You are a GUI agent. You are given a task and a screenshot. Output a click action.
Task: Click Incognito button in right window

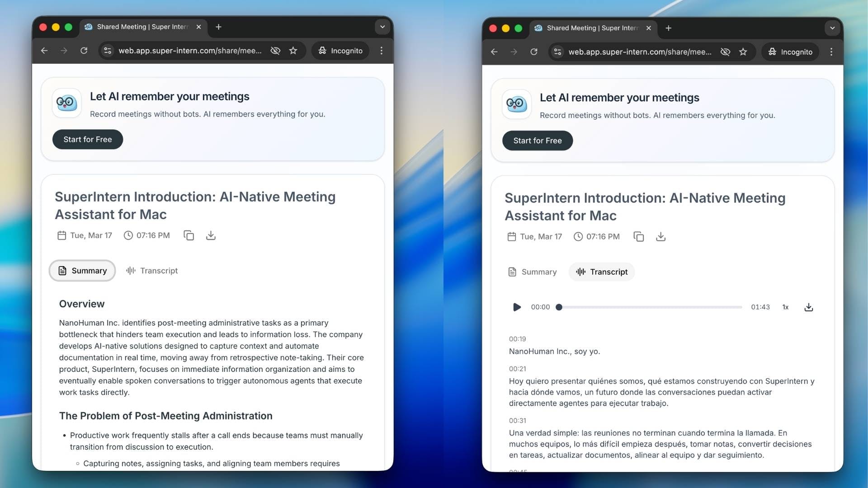pyautogui.click(x=790, y=52)
